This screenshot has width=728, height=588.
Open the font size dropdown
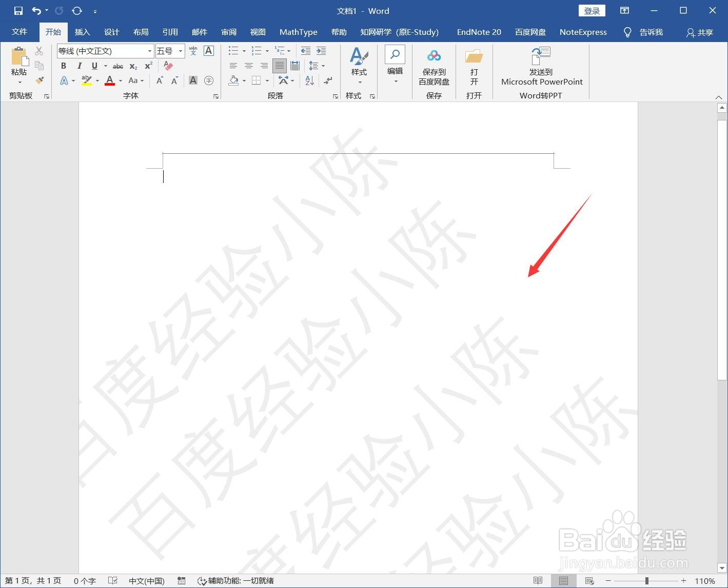180,51
